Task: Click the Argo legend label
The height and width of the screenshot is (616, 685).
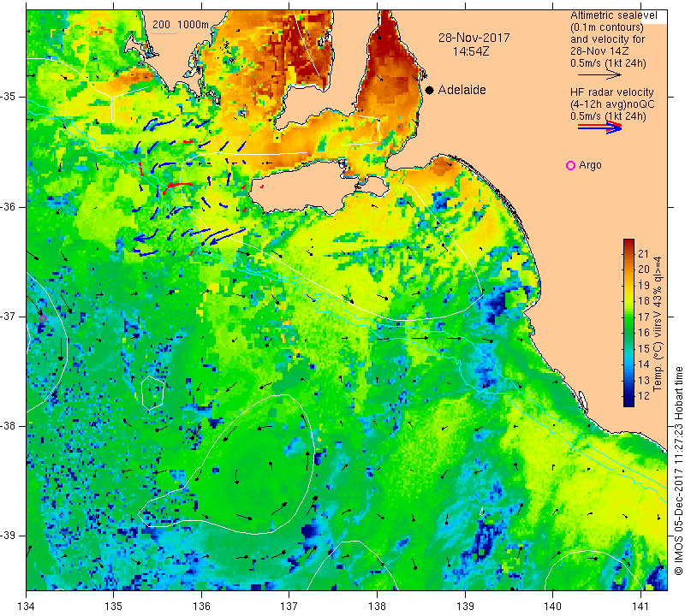Action: [x=590, y=165]
